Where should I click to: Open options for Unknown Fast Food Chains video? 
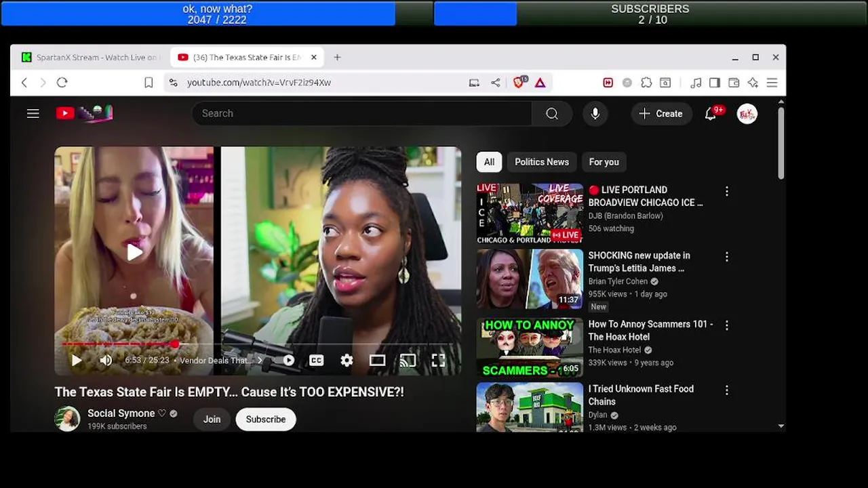coord(727,391)
